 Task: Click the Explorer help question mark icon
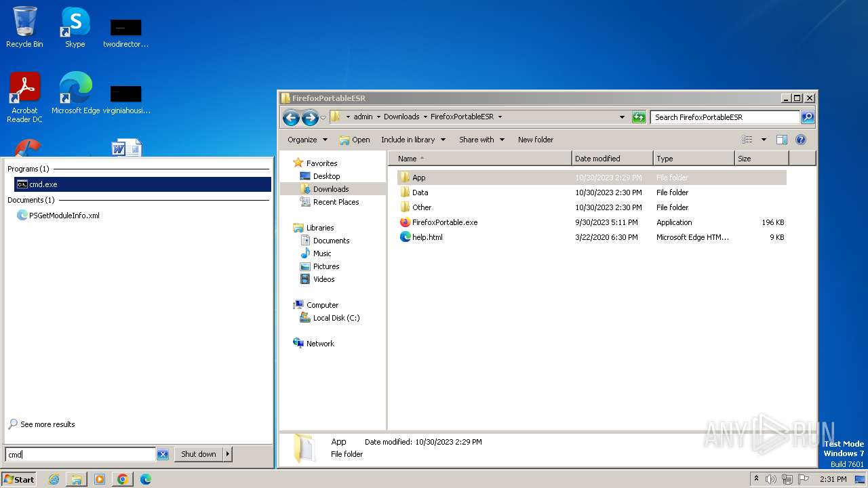coord(800,140)
